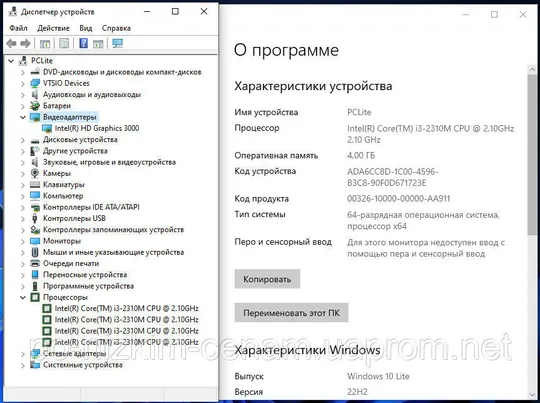540x403 pixels.
Task: Select the Intel(R) HD Graphics 3000 device icon
Action: pos(47,128)
